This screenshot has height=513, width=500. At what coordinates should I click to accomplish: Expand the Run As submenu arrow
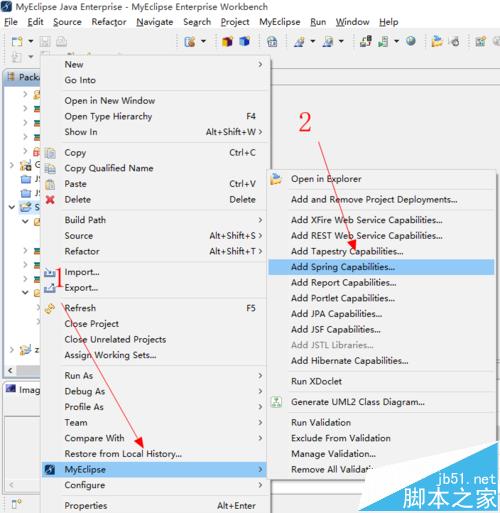pyautogui.click(x=260, y=376)
